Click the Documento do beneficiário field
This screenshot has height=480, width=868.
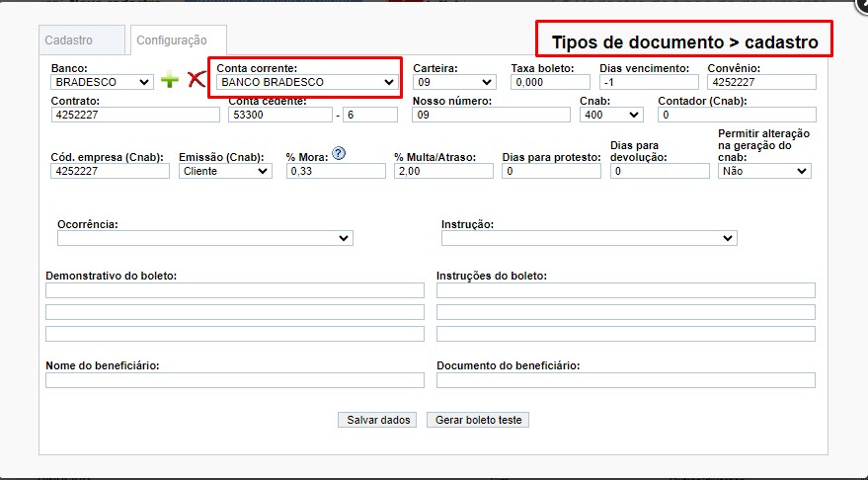pos(626,380)
